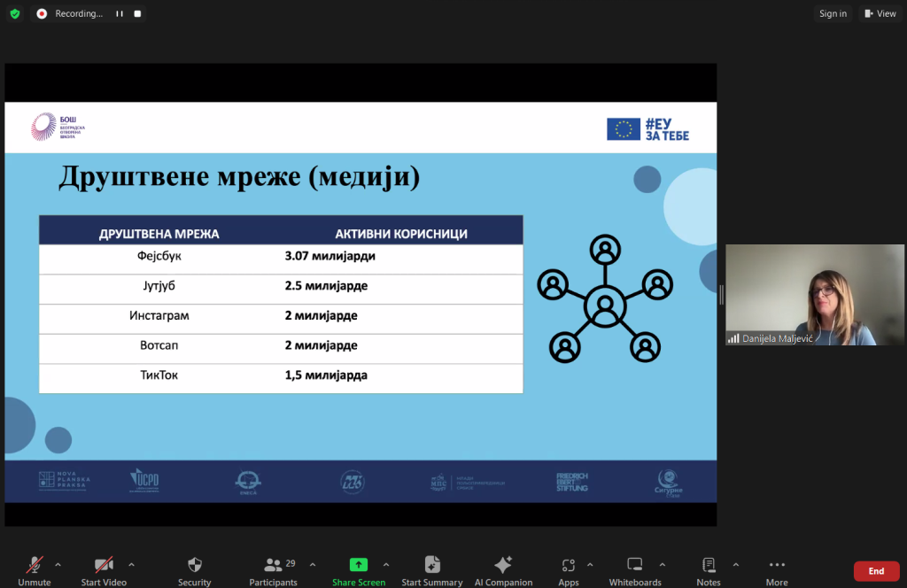Viewport: 907px width, 588px height.
Task: Click the АКТИВНИ КОРИСНИЦИ column header
Action: pyautogui.click(x=401, y=234)
